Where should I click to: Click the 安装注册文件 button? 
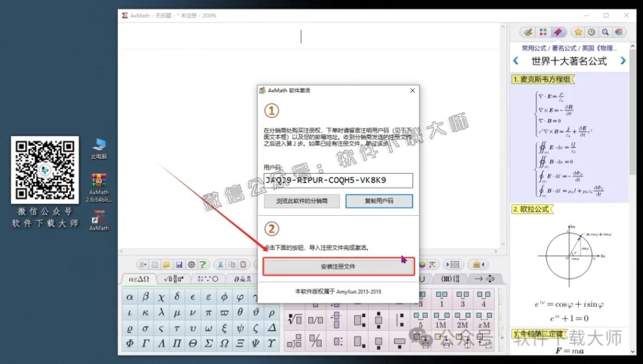pyautogui.click(x=338, y=266)
